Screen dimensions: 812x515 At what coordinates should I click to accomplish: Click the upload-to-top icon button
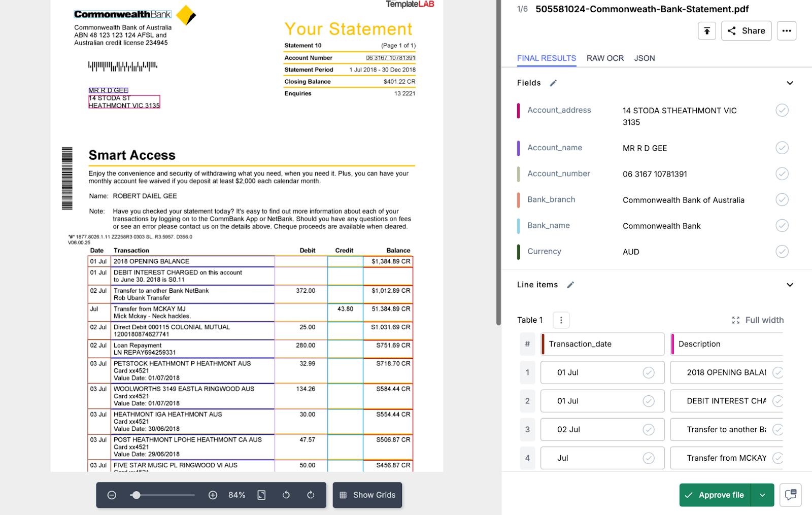(706, 31)
